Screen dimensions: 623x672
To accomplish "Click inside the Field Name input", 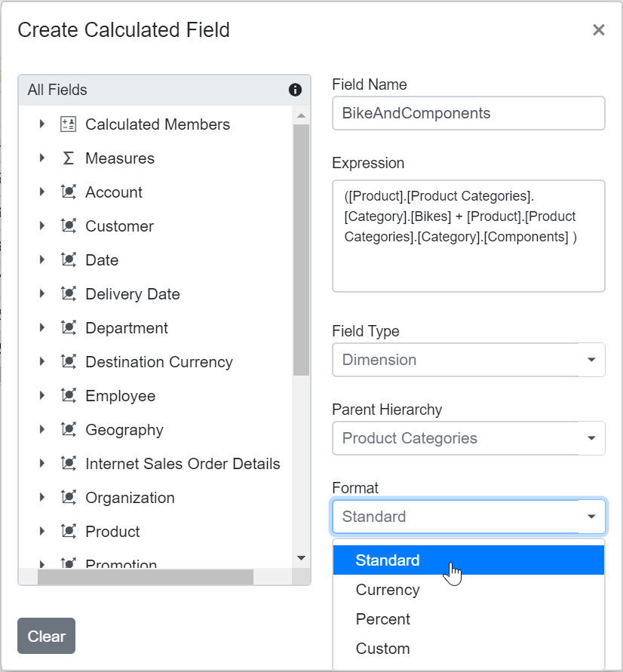I will coord(468,112).
